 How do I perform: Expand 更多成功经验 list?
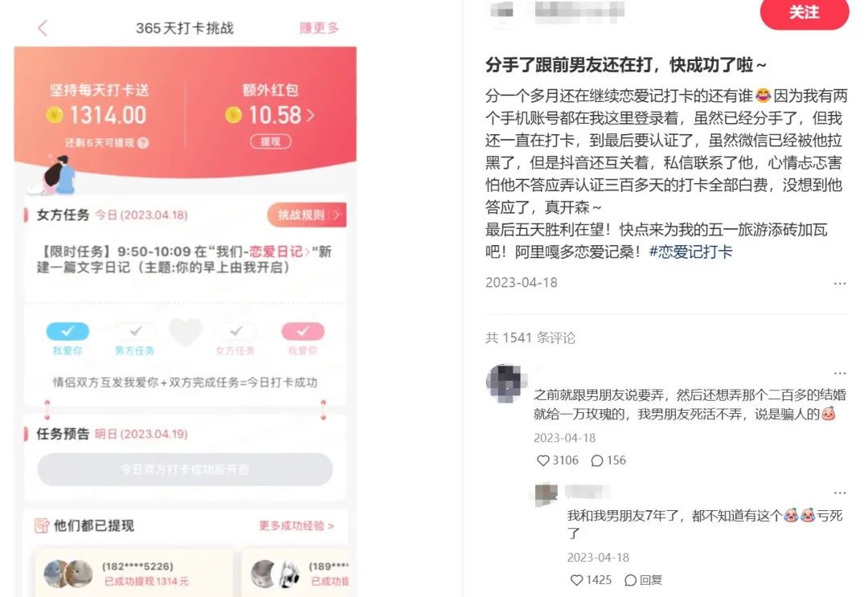(296, 525)
